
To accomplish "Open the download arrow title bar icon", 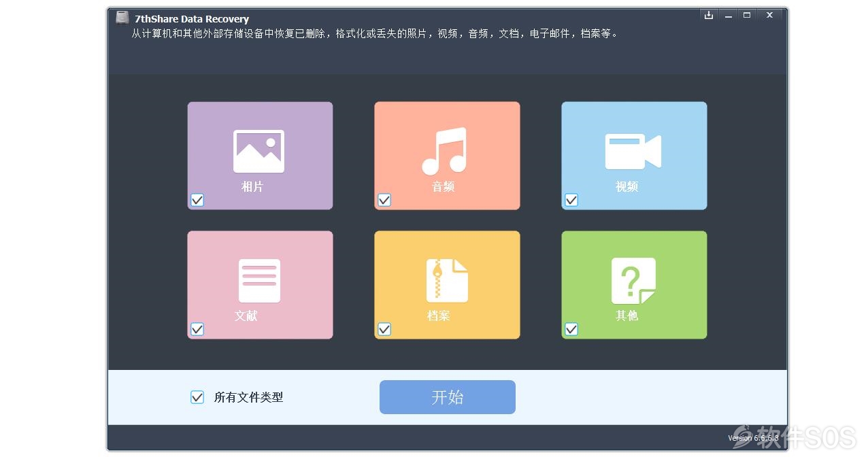I will tap(709, 15).
